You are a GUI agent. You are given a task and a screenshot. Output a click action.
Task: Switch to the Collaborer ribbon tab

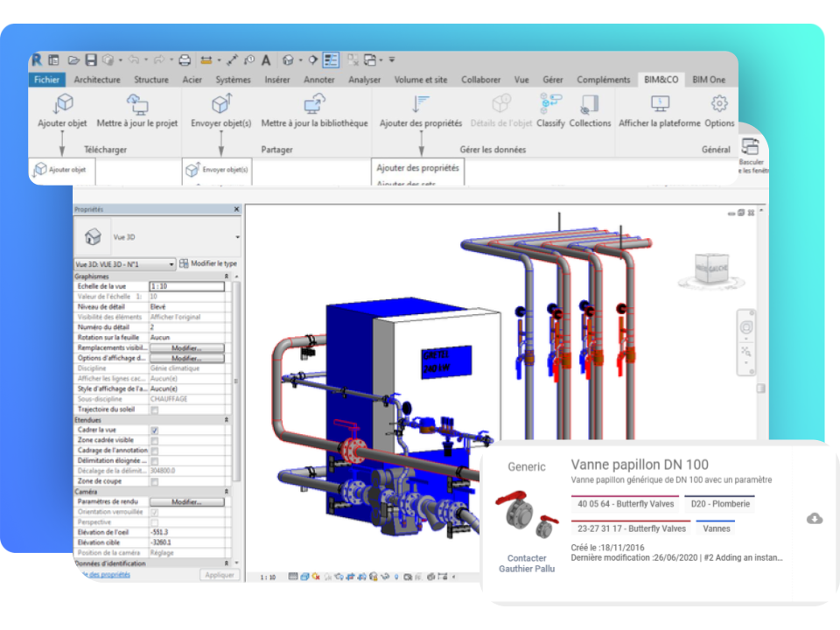tap(480, 80)
